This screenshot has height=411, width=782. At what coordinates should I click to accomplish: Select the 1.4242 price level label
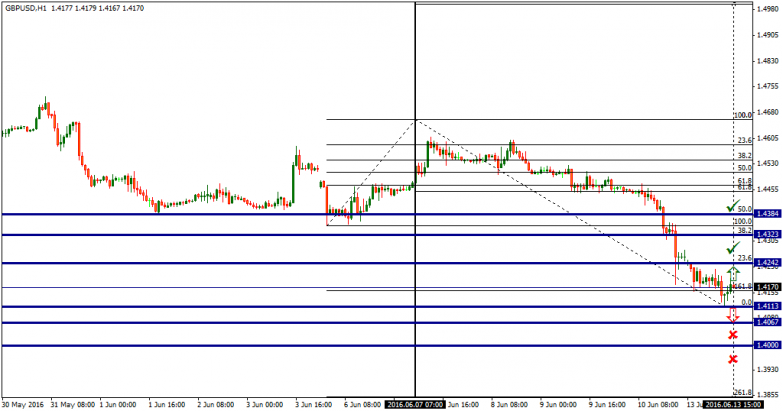pyautogui.click(x=767, y=262)
